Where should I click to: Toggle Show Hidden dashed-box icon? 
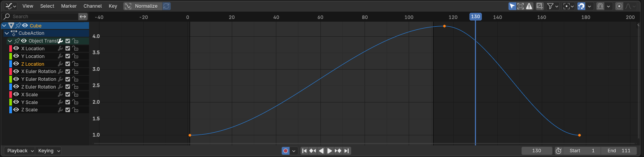pyautogui.click(x=521, y=6)
